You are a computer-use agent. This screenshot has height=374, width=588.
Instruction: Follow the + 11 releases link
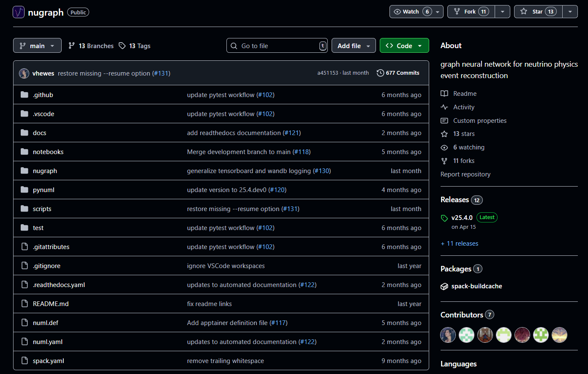click(x=459, y=243)
